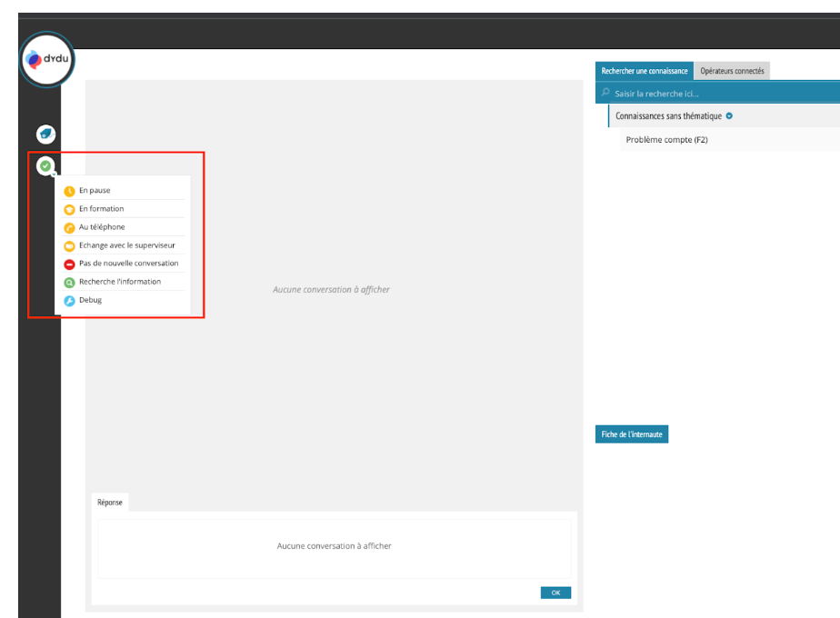Viewport: 840px width, 618px height.
Task: Click the orange phone icon for Au téléphone
Action: pos(70,227)
